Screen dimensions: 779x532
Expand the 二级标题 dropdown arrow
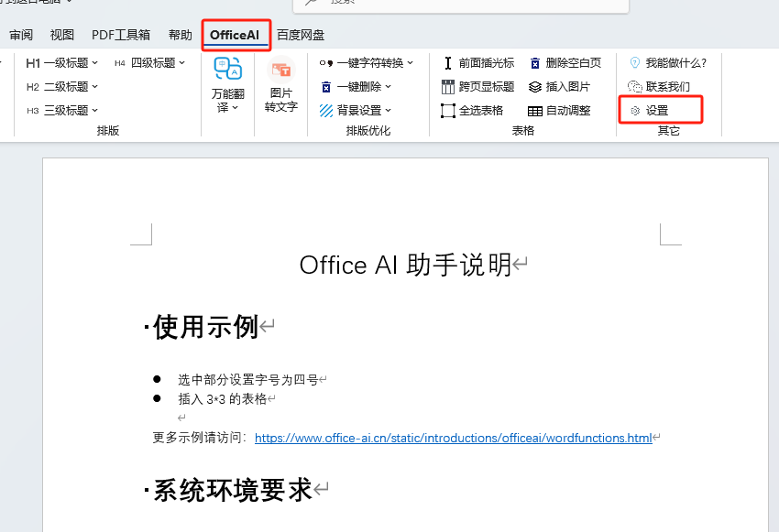[95, 87]
